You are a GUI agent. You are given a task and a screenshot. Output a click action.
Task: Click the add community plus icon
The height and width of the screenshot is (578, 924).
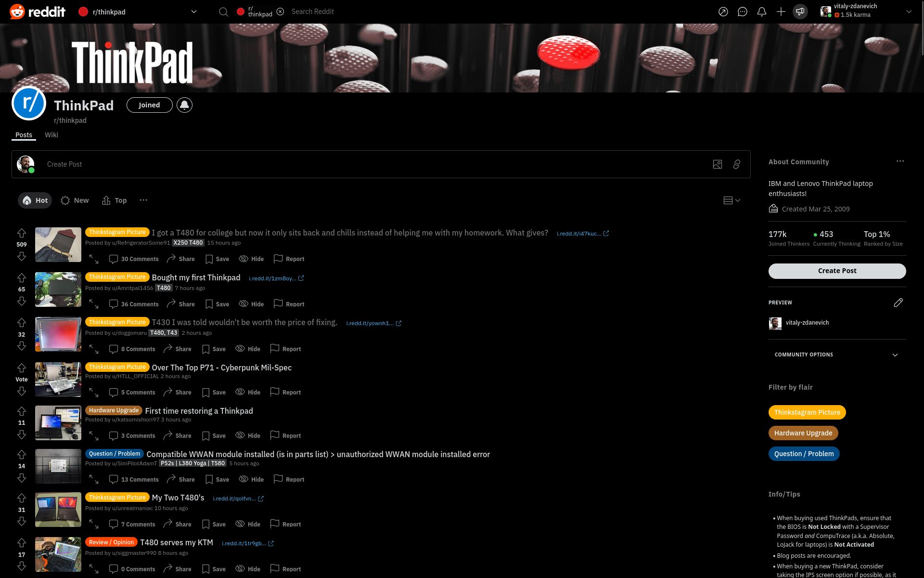point(781,12)
